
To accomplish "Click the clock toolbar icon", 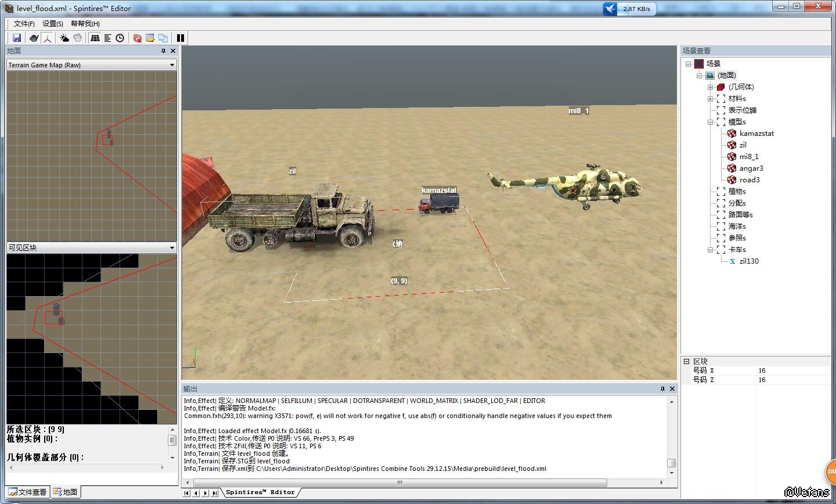I will [x=120, y=38].
